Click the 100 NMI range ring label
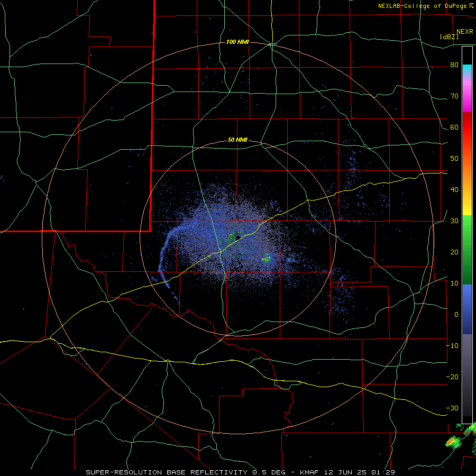This screenshot has height=476, width=476. (237, 42)
